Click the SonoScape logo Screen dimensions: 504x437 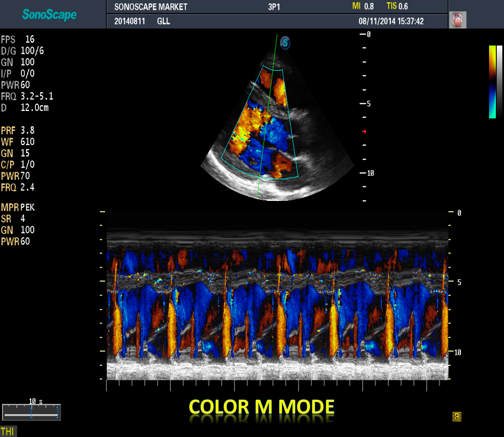coord(50,15)
